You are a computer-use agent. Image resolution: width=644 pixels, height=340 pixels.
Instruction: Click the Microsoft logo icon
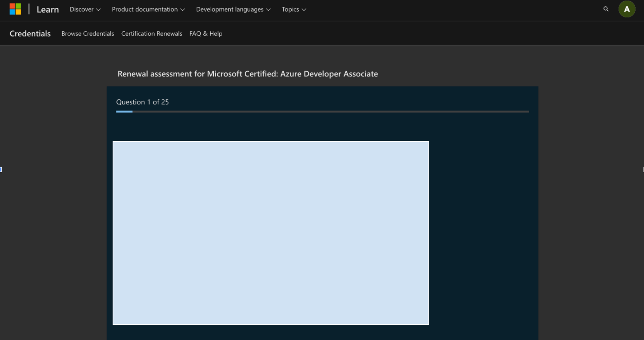click(15, 9)
